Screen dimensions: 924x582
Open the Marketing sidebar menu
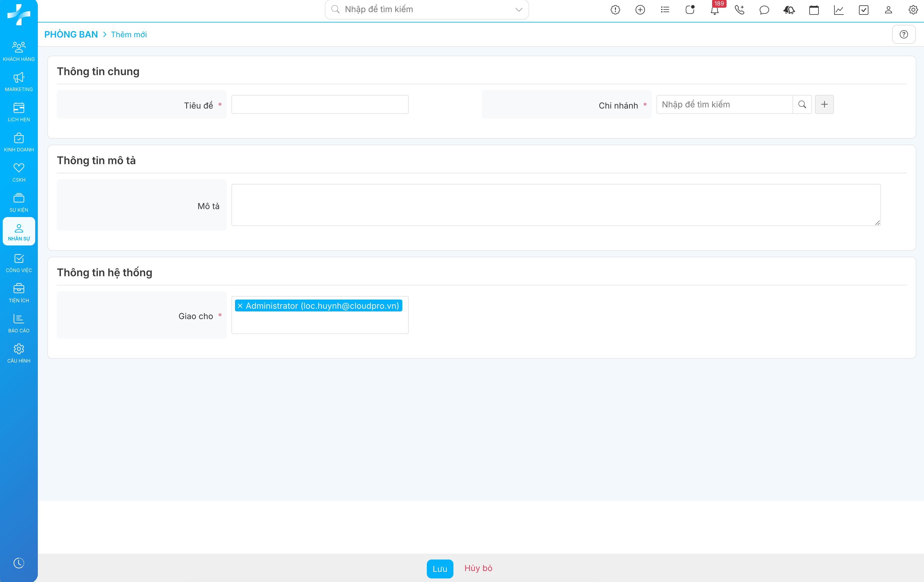tap(19, 82)
